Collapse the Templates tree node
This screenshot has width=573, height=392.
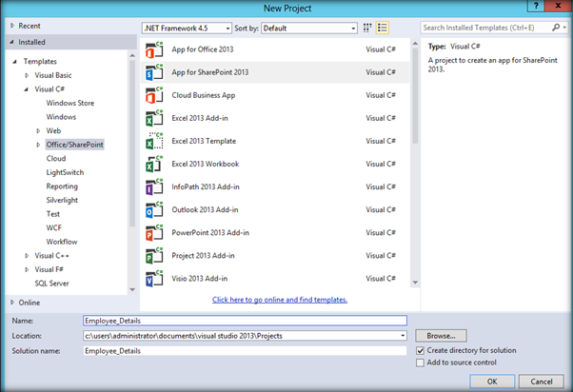15,62
